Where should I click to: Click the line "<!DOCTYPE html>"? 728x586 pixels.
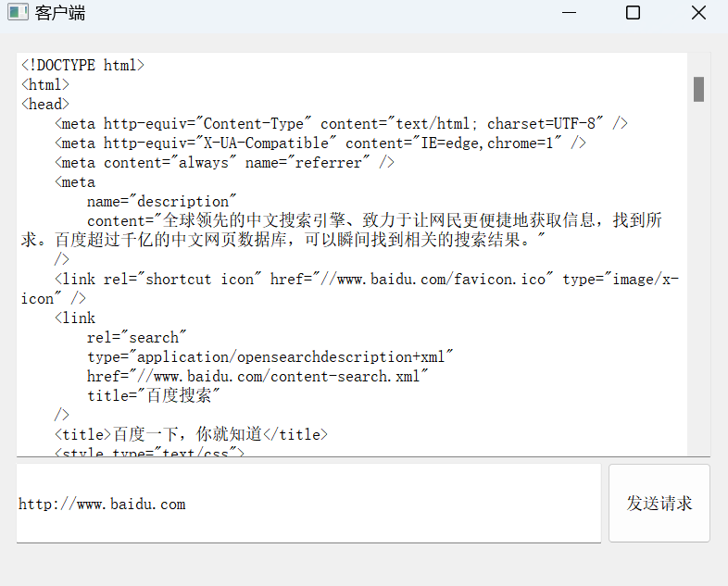[82, 65]
